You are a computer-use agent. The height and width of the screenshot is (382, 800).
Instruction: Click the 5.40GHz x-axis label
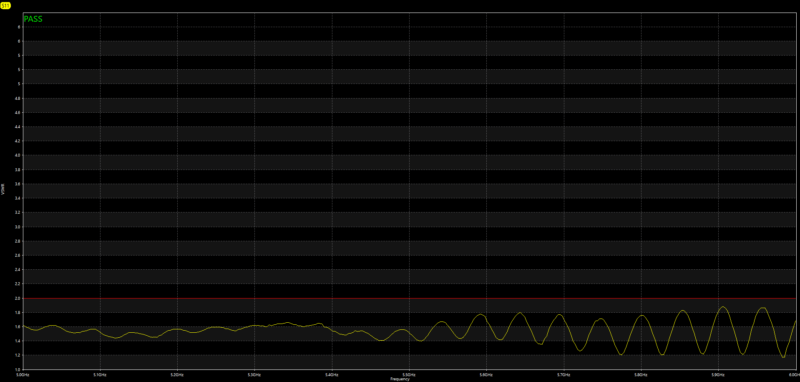coord(332,374)
